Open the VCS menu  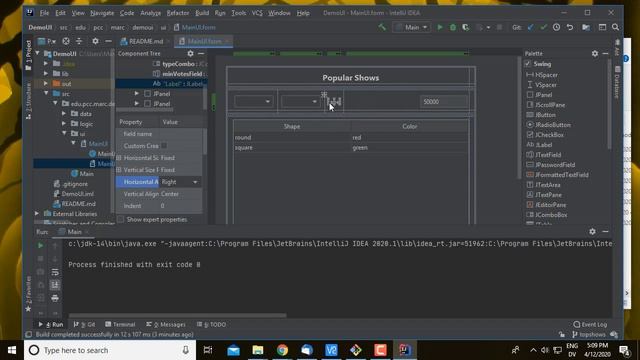click(x=257, y=13)
